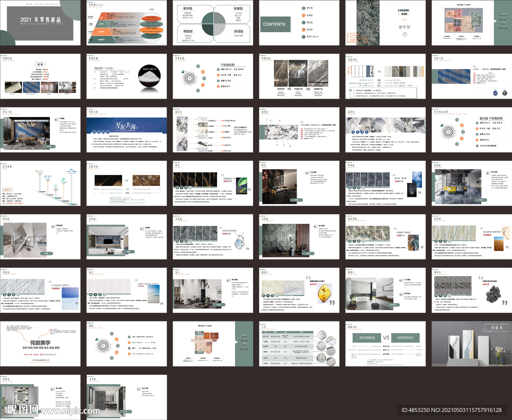Image resolution: width=512 pixels, height=420 pixels.
Task: Click the 奢华型 quadrant label
Action: tap(188, 9)
